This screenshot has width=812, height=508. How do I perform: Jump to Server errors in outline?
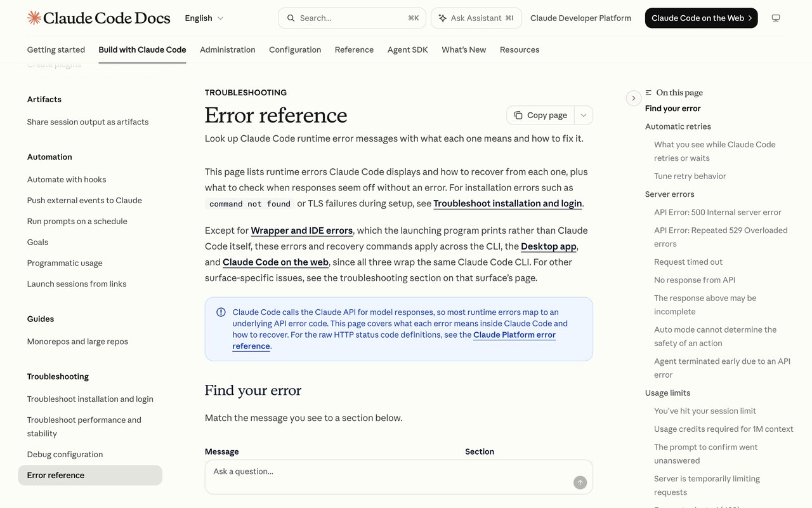tap(669, 194)
